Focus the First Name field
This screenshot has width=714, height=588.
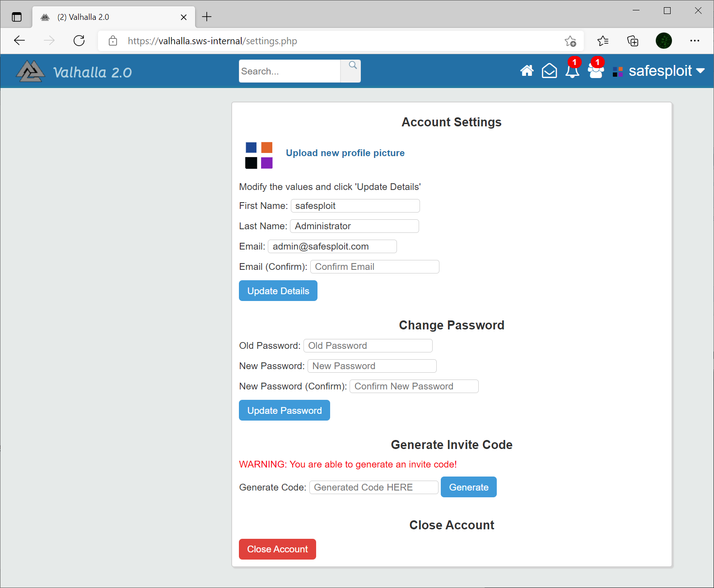355,206
